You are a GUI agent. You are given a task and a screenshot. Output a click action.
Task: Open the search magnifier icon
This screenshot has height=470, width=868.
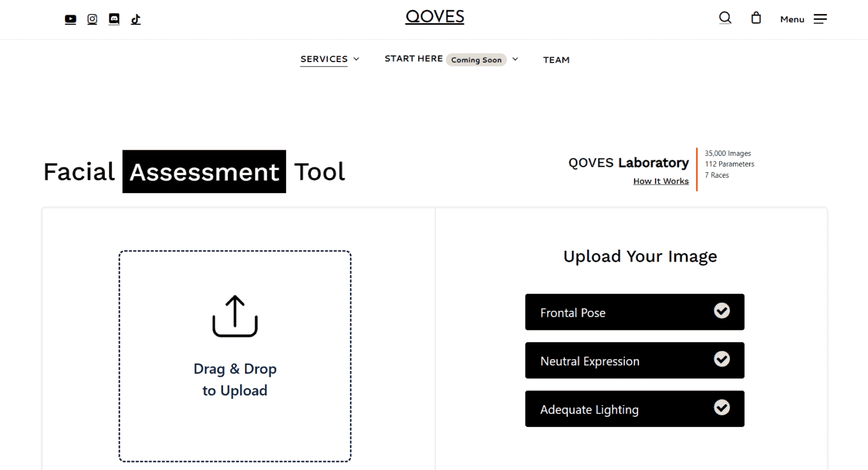[x=725, y=18]
